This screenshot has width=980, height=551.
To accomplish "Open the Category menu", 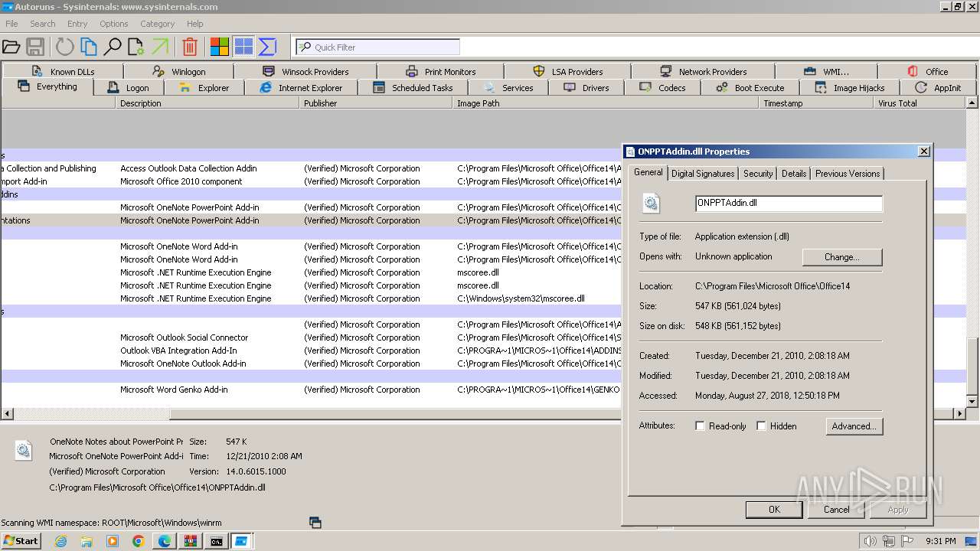I will click(158, 24).
